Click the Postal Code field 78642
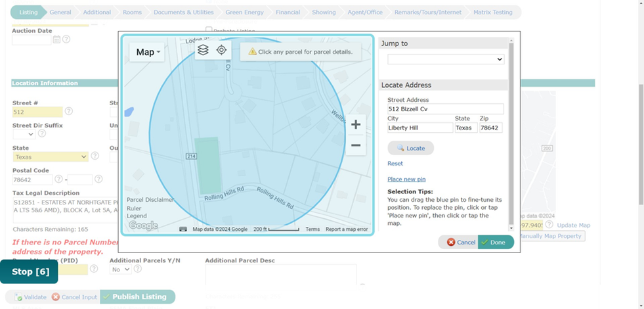Viewport: 644px width, 309px height. click(32, 179)
